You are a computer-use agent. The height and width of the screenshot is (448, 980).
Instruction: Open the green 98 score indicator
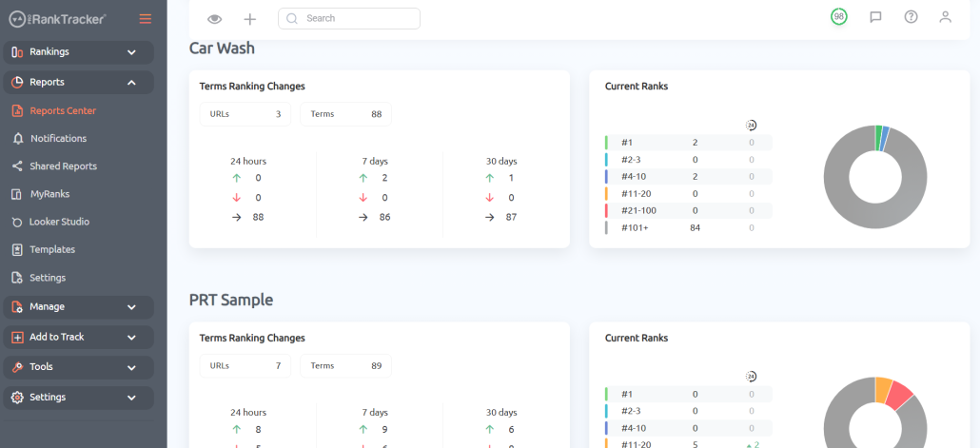[x=839, y=17]
